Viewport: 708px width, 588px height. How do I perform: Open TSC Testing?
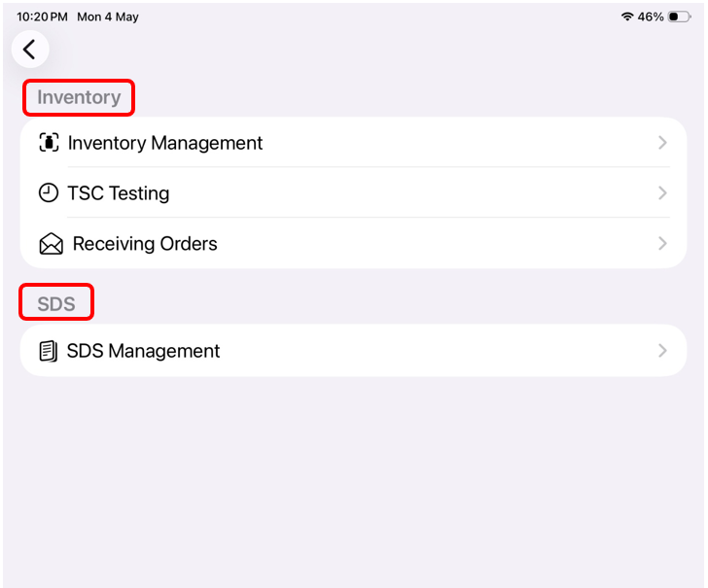click(x=354, y=193)
